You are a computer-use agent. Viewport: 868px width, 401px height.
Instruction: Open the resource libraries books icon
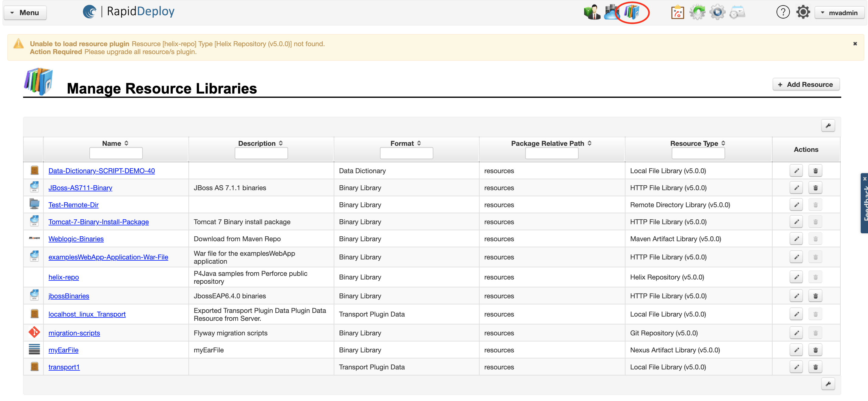pos(632,12)
